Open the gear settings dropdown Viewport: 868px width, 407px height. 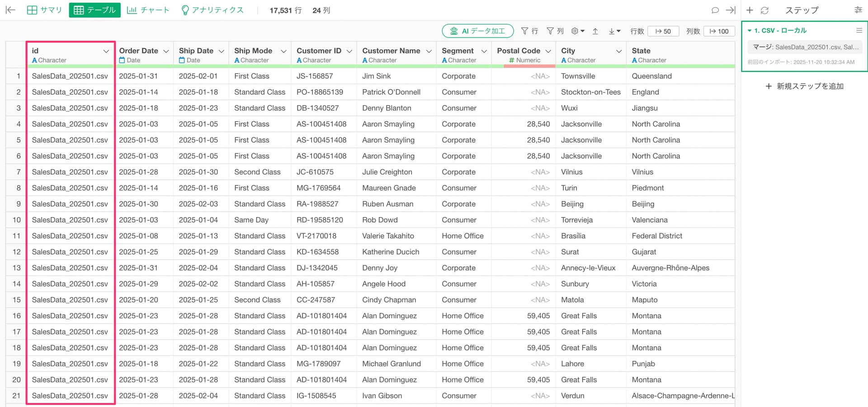[577, 31]
